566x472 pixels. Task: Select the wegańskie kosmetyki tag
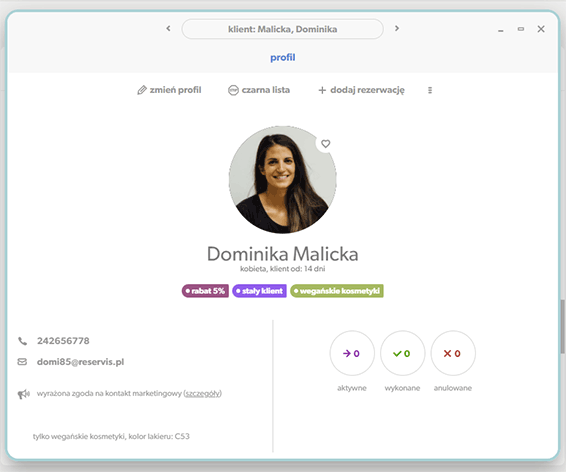coord(337,291)
